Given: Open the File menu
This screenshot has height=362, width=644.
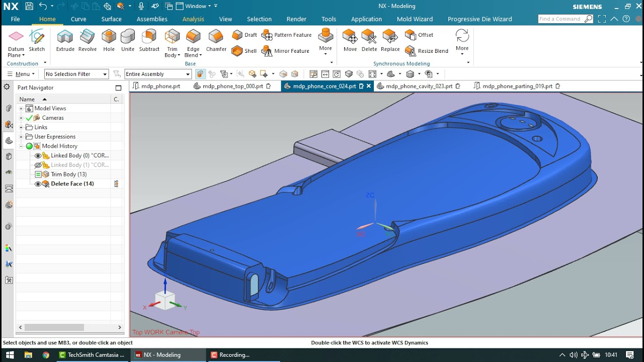Looking at the screenshot, I should point(15,19).
